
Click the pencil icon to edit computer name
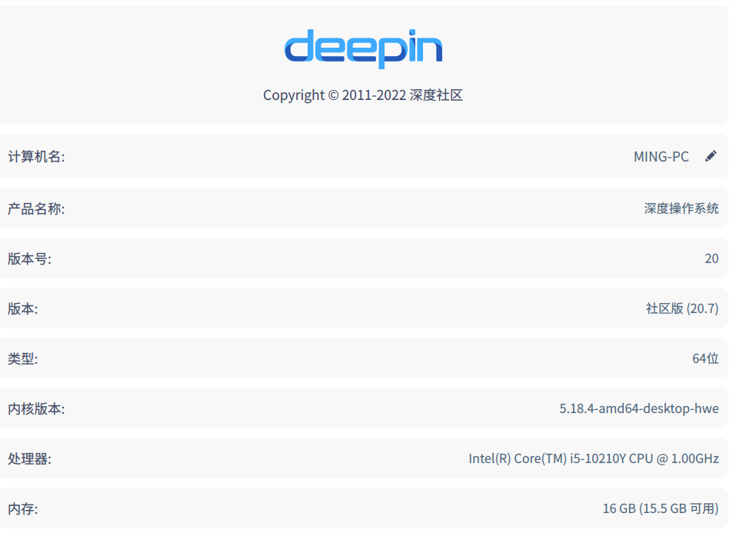click(711, 156)
